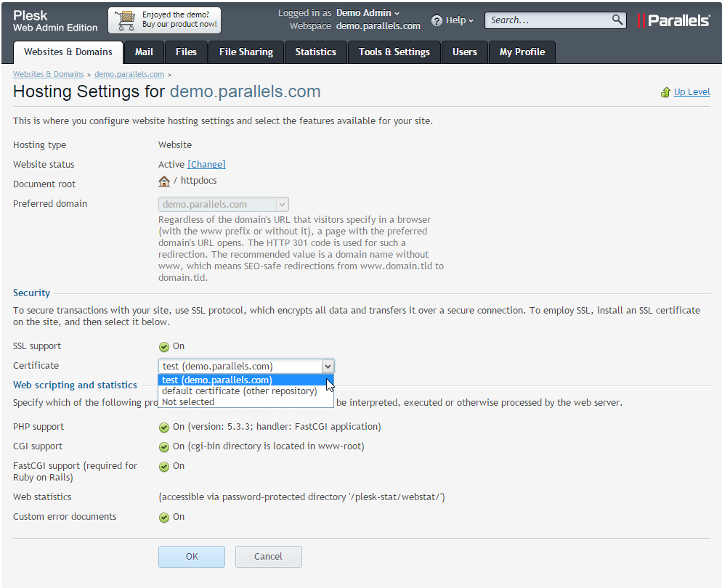Open the File Sharing tab
Viewport: 722px width, 588px height.
[x=246, y=52]
